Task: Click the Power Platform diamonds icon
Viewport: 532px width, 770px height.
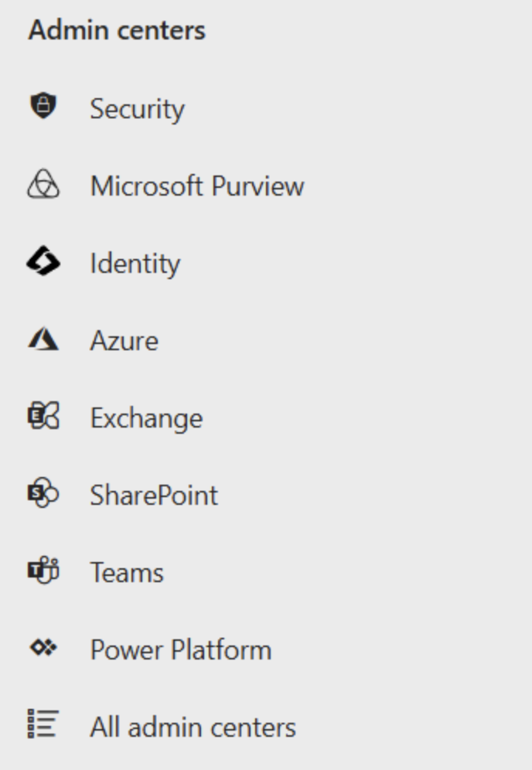Action: pyautogui.click(x=43, y=647)
